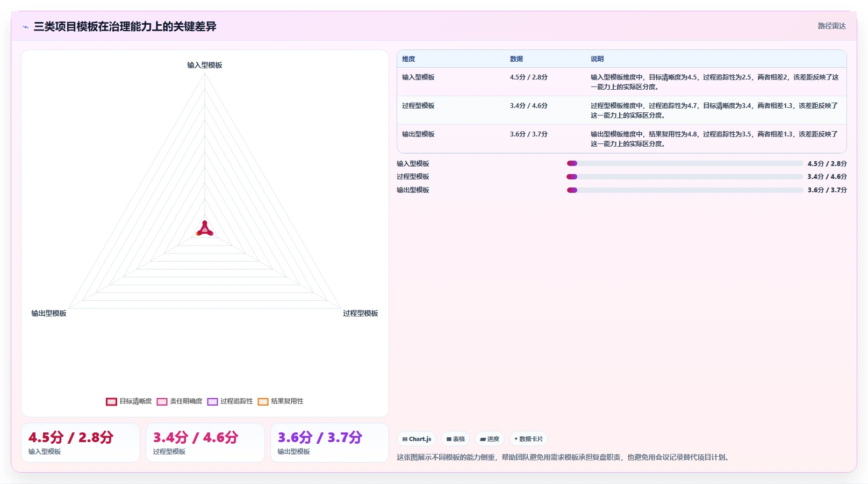Image resolution: width=868 pixels, height=484 pixels.
Task: Click 输入型模板 cell in the table
Action: pos(418,77)
